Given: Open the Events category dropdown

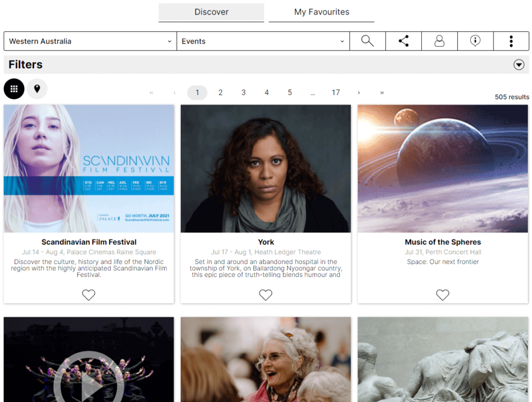Looking at the screenshot, I should click(263, 41).
